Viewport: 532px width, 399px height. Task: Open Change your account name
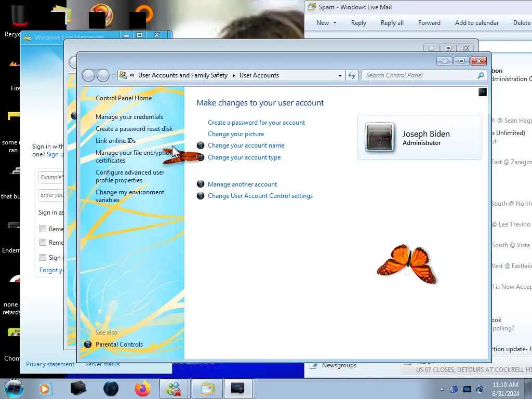point(246,145)
